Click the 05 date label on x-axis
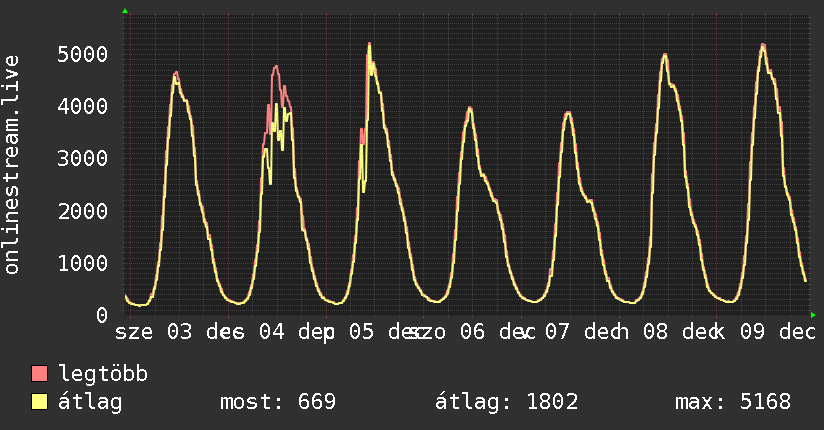This screenshot has width=824, height=430. point(362,332)
